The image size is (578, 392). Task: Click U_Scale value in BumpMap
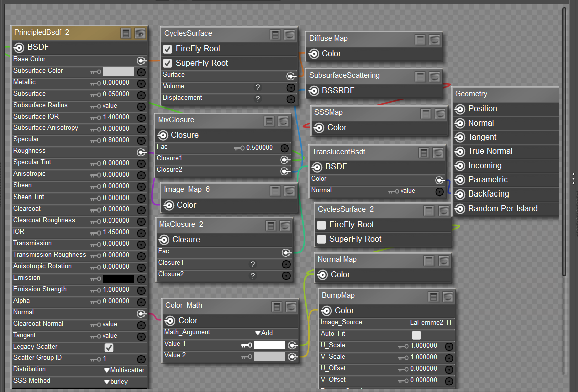coord(423,346)
